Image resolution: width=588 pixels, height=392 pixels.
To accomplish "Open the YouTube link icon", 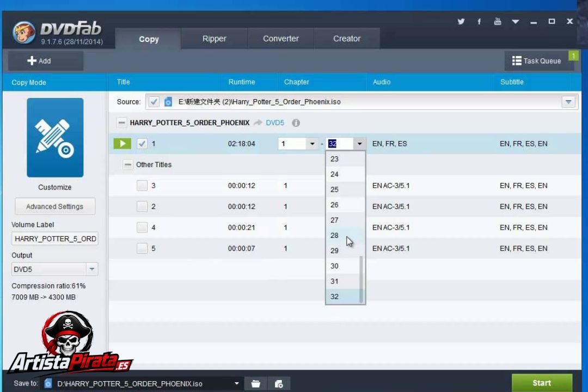I will pos(498,21).
